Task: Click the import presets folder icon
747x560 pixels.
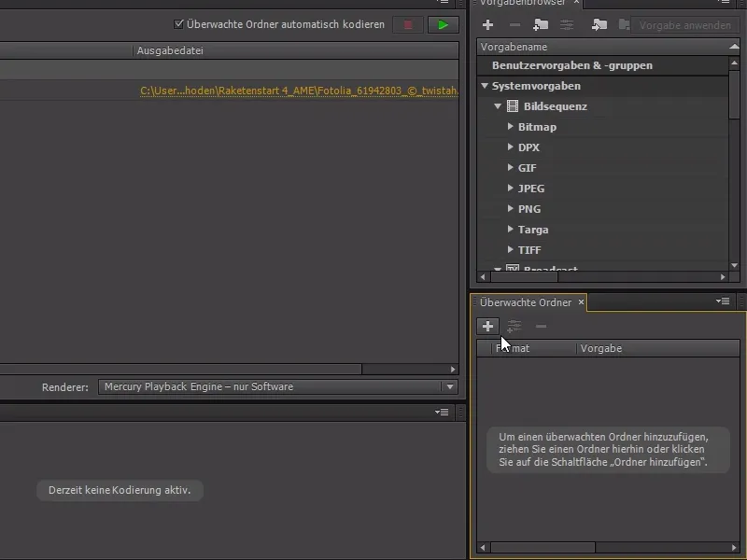Action: coord(599,25)
